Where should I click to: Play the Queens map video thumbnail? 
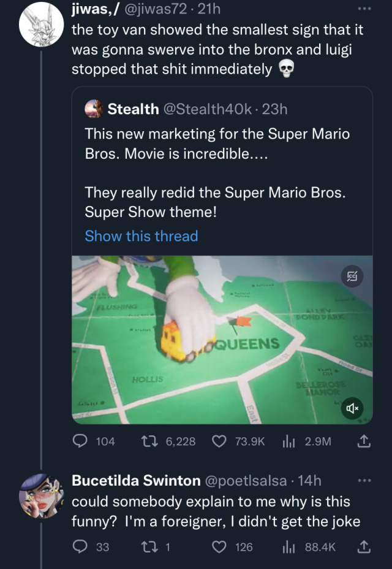pos(222,340)
